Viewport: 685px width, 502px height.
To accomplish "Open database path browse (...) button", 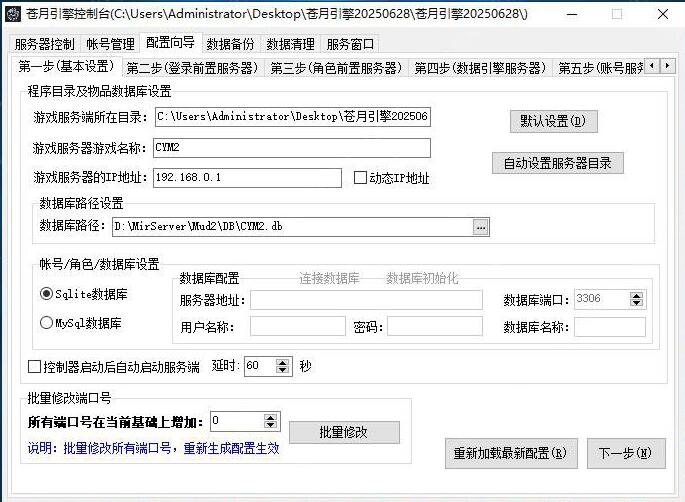I will [481, 227].
